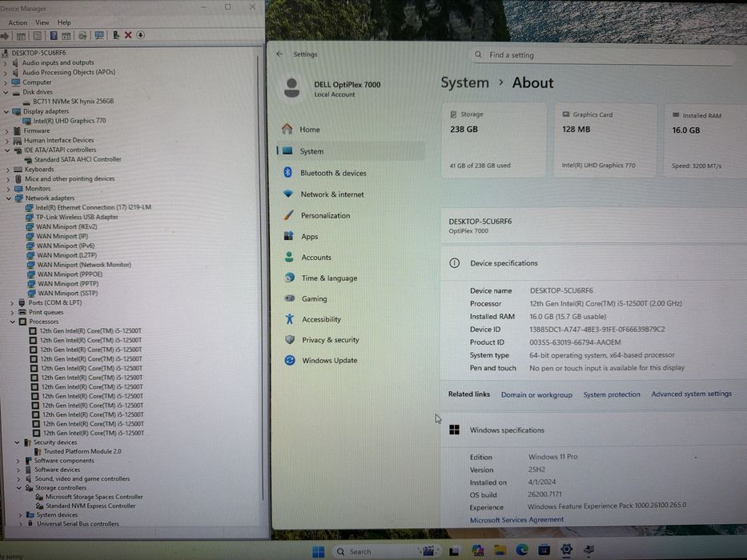Screen dimensions: 747x560
Task: Open the Action menu in Device Manager
Action: (18, 23)
